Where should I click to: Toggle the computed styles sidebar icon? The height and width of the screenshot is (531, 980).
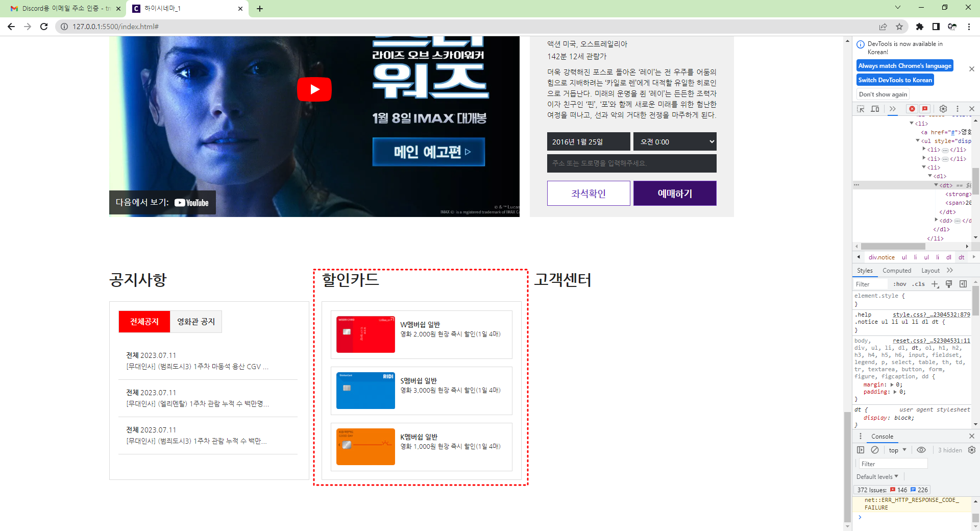tap(963, 284)
